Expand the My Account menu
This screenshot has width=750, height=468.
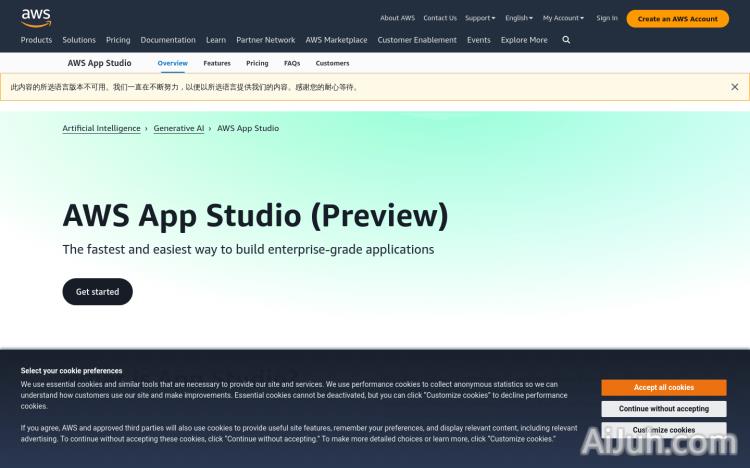click(563, 18)
